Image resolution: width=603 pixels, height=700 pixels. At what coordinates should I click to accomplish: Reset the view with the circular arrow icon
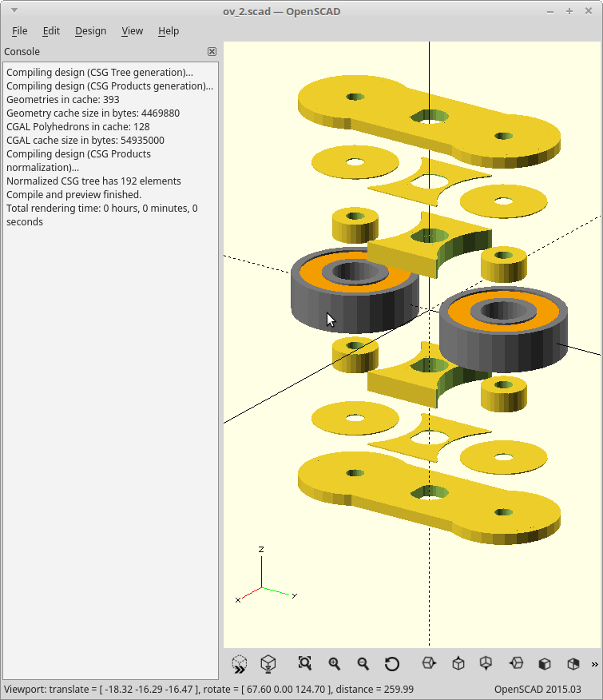(x=391, y=663)
